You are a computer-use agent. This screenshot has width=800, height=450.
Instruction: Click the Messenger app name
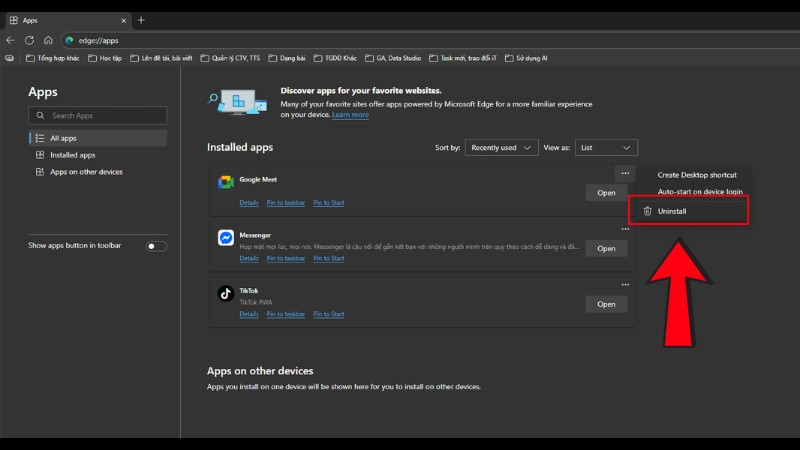pos(255,235)
